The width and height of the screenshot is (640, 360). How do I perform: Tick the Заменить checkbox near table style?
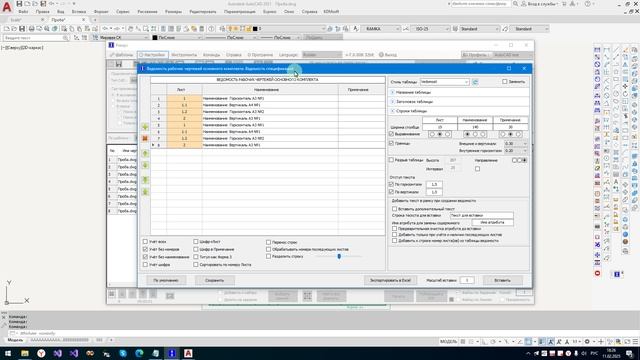point(504,82)
